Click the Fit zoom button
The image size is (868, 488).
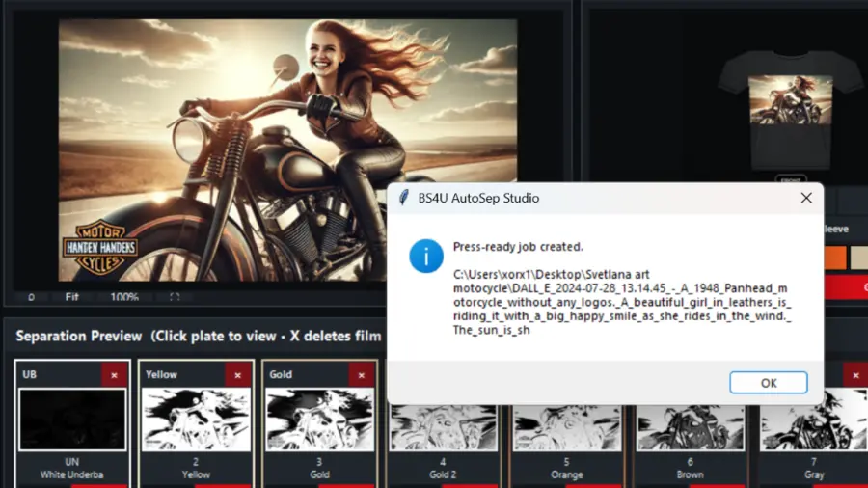click(x=72, y=297)
